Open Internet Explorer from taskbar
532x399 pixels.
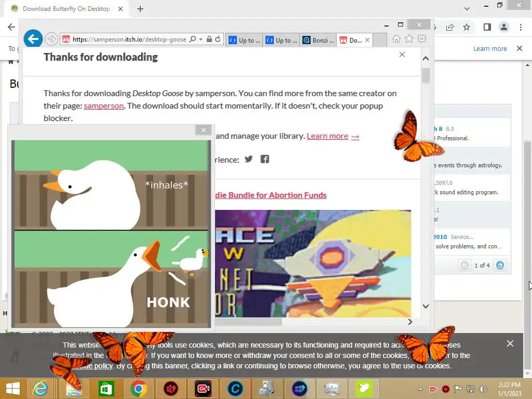(x=40, y=389)
